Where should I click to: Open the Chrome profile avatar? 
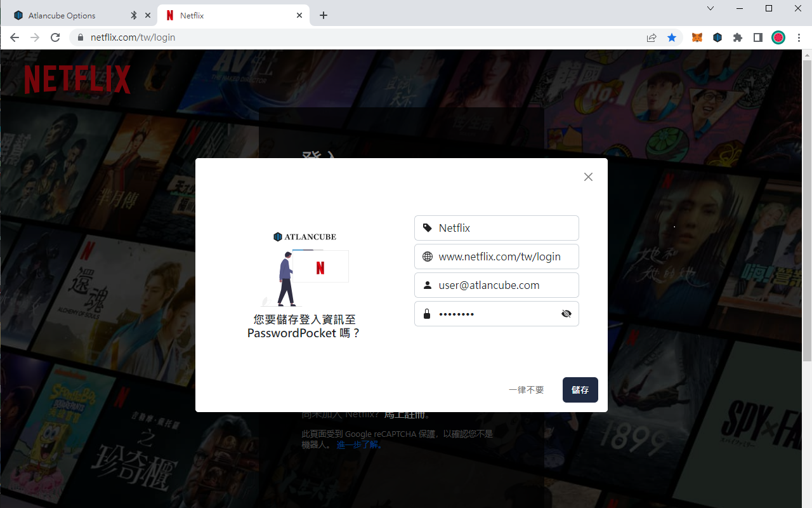778,37
